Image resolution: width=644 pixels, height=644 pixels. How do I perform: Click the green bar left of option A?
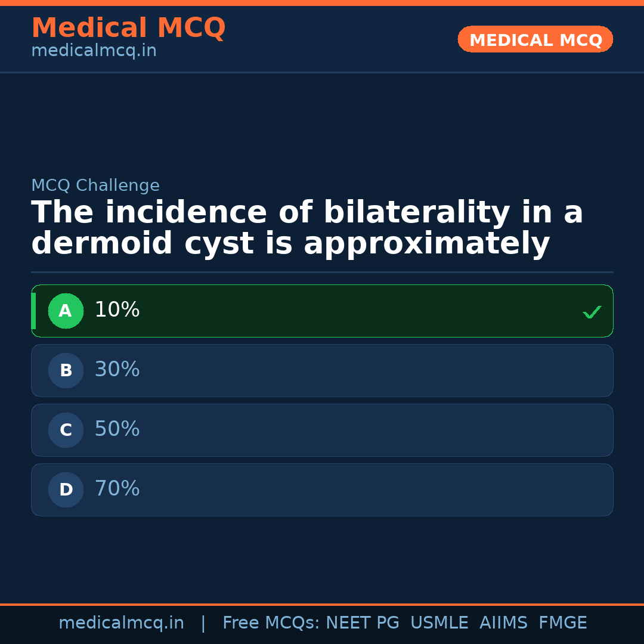click(33, 311)
